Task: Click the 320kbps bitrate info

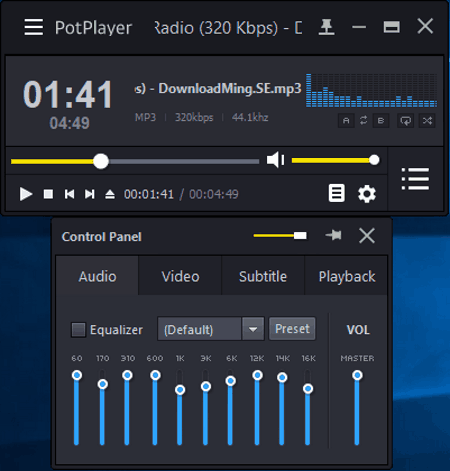Action: coord(194,117)
